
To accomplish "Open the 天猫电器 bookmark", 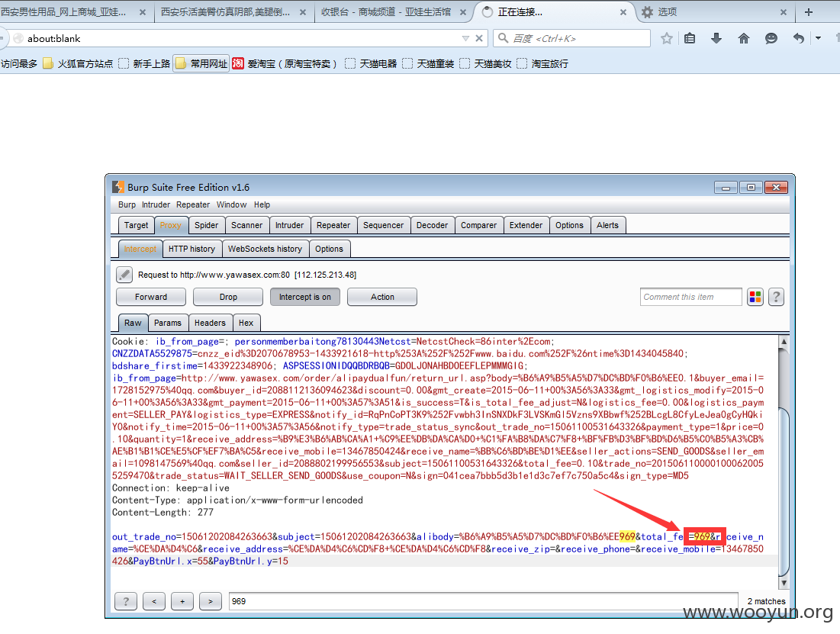I will (372, 64).
